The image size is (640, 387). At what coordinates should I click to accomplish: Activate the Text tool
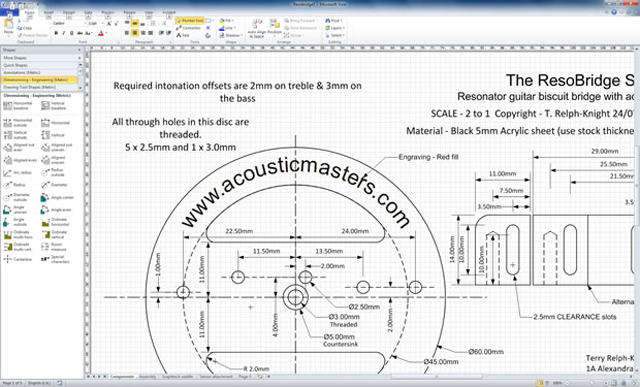coord(183,36)
